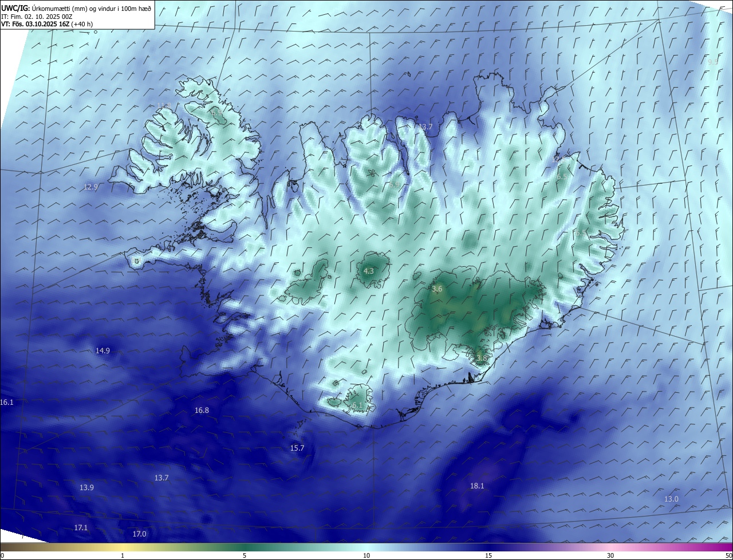Click the 13.9 value label
This screenshot has height=560, width=733.
pos(86,487)
